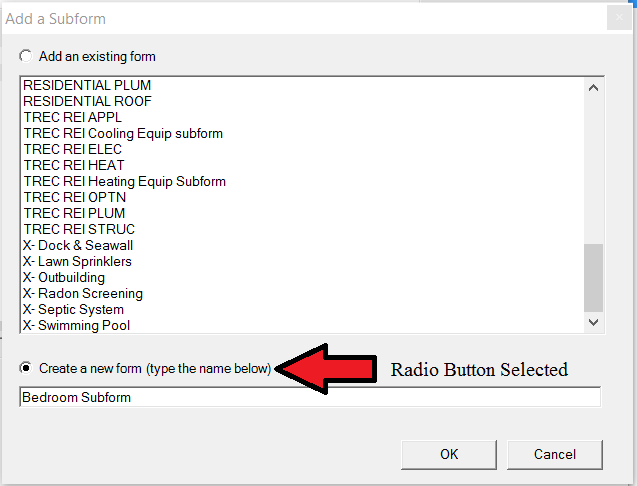This screenshot has height=486, width=637.
Task: Click the scroll up arrow of the form list
Action: [593, 88]
